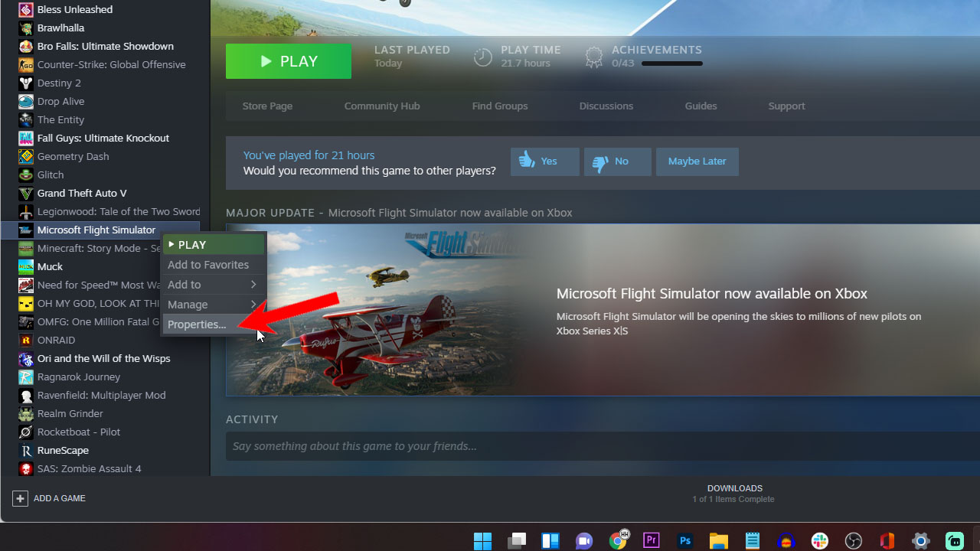The image size is (980, 551).
Task: Select the Brawlhalla game icon in the sidebar
Action: click(x=25, y=28)
